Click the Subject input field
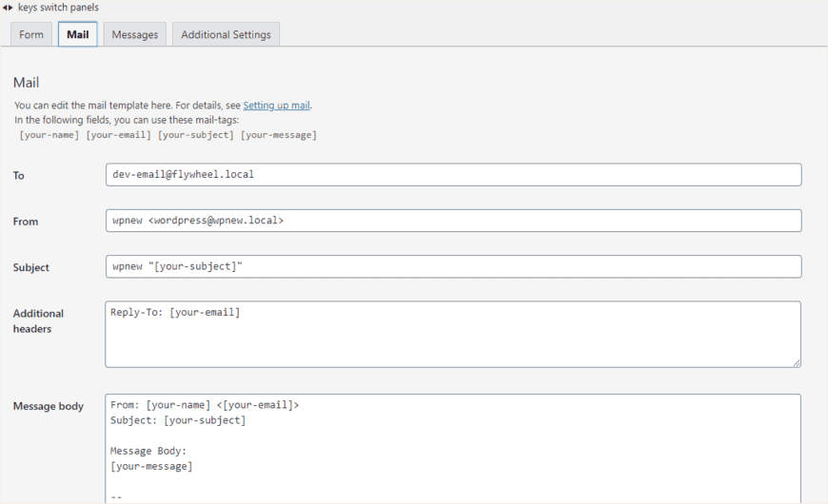This screenshot has width=828, height=504. 454,266
